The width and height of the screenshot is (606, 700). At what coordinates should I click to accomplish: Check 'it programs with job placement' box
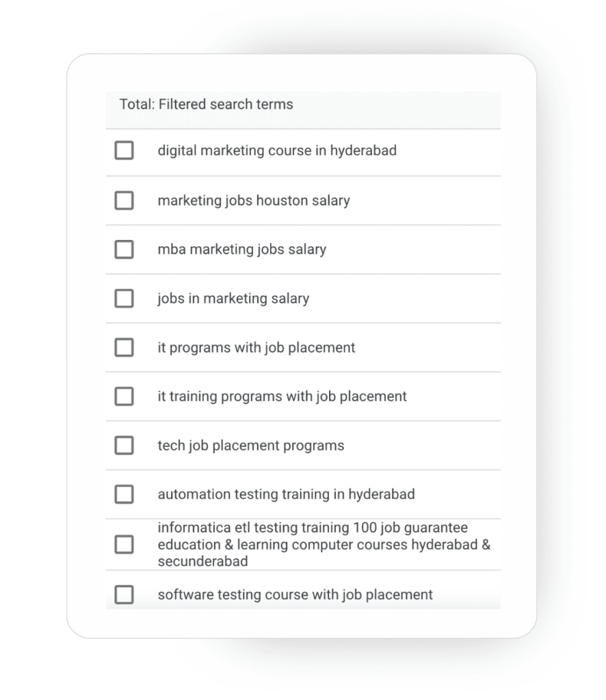click(124, 347)
